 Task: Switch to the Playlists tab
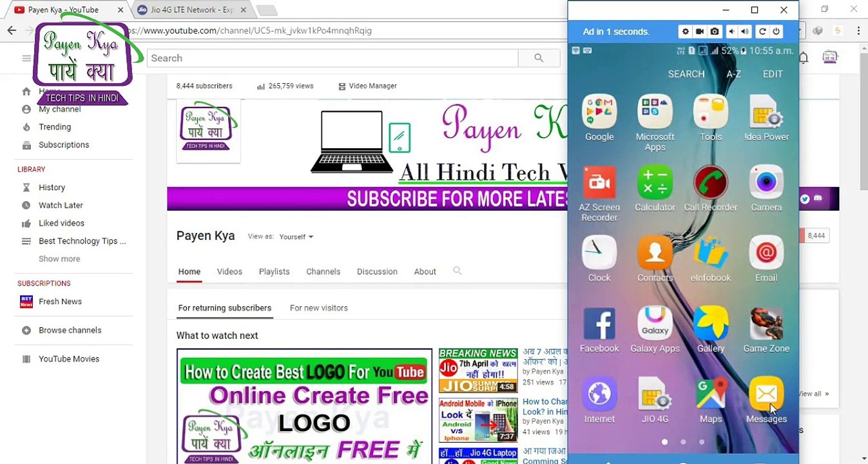click(x=275, y=271)
